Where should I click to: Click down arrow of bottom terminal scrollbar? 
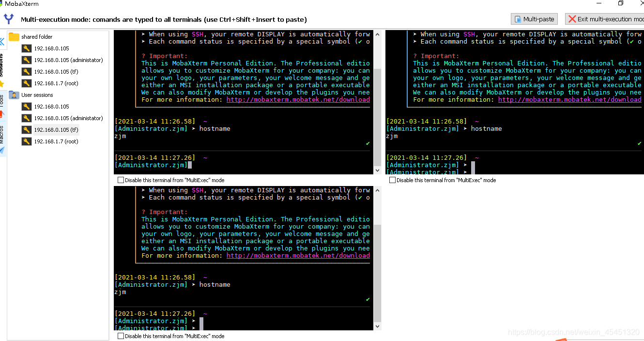pos(378,326)
